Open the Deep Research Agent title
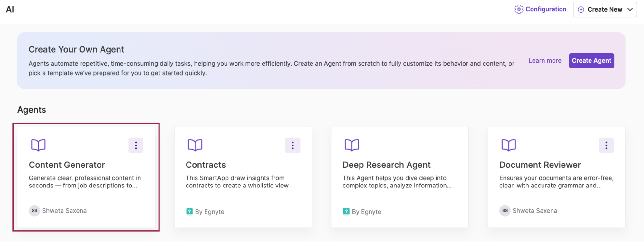This screenshot has width=644, height=242. point(386,165)
